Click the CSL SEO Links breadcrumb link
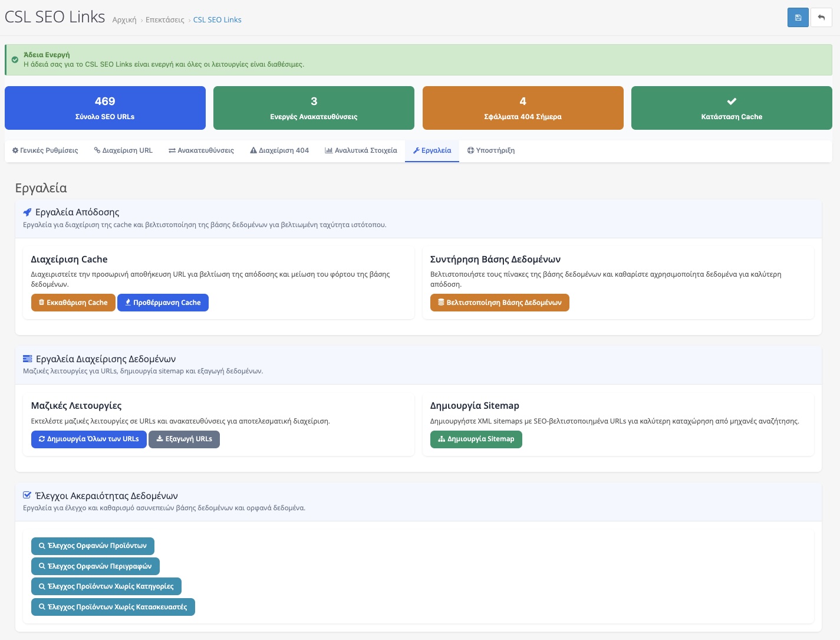This screenshot has height=640, width=840. (x=218, y=20)
